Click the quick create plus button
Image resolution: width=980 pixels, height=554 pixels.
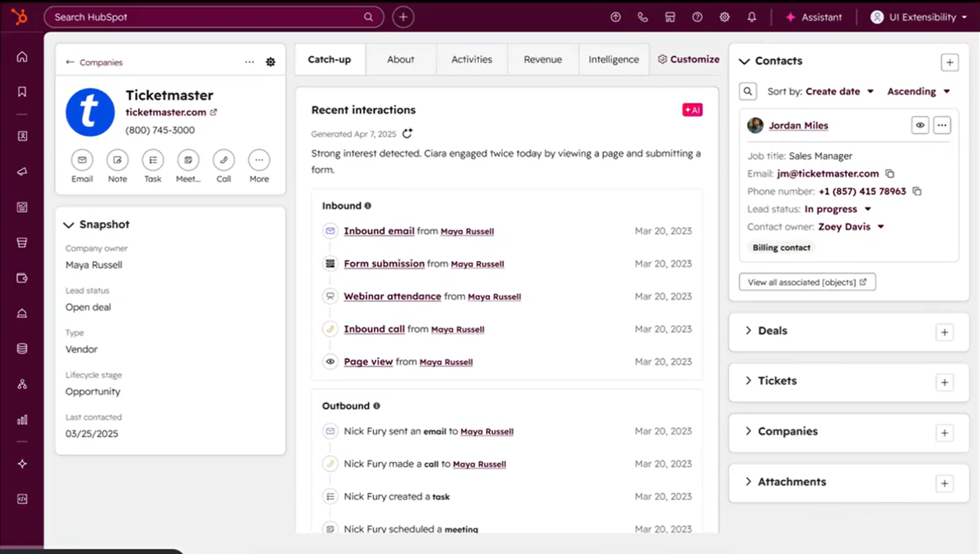point(403,17)
